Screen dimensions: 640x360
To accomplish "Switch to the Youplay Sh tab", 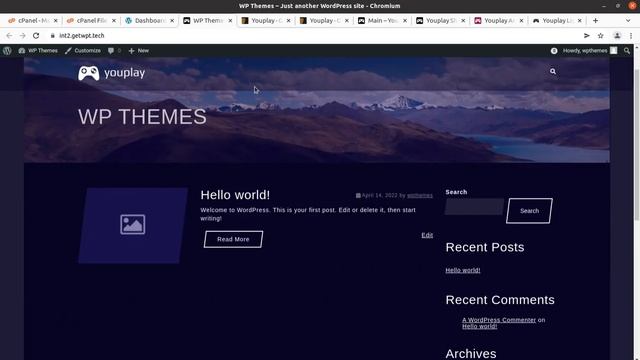I will 440,20.
